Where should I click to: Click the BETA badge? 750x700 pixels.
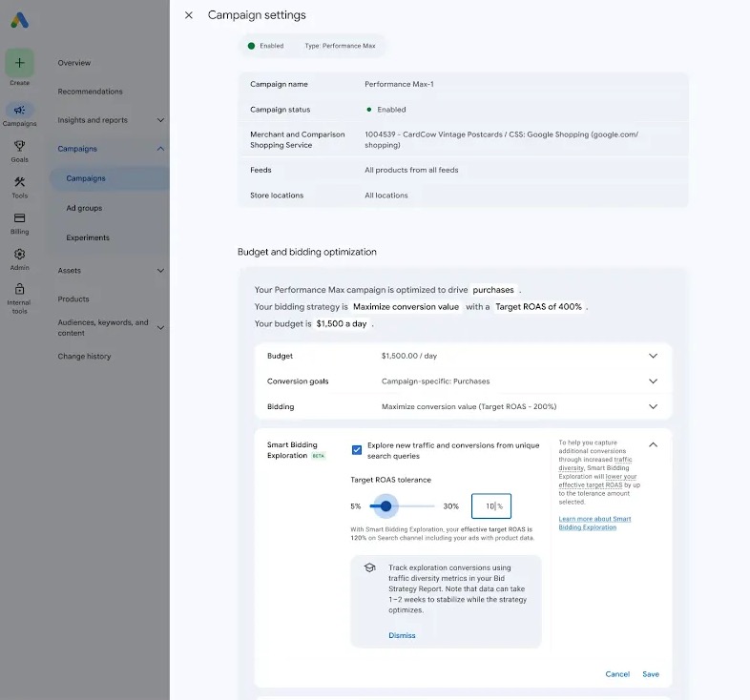318,456
